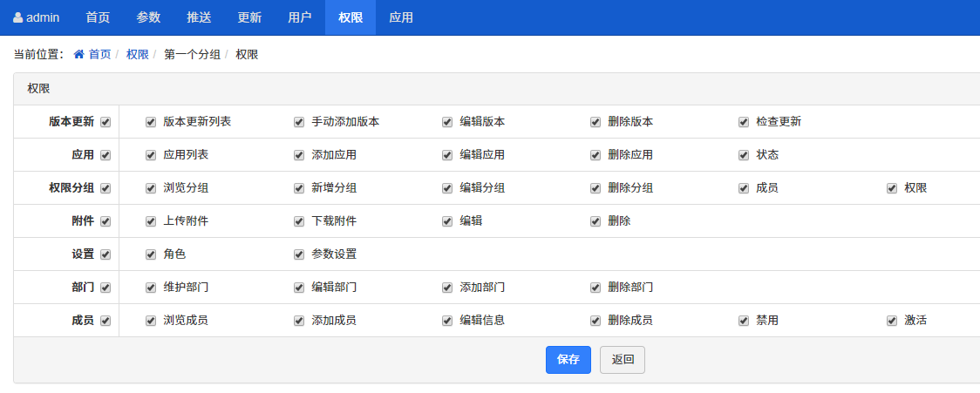Click the 保存 button
Image resolution: width=980 pixels, height=393 pixels.
click(568, 360)
